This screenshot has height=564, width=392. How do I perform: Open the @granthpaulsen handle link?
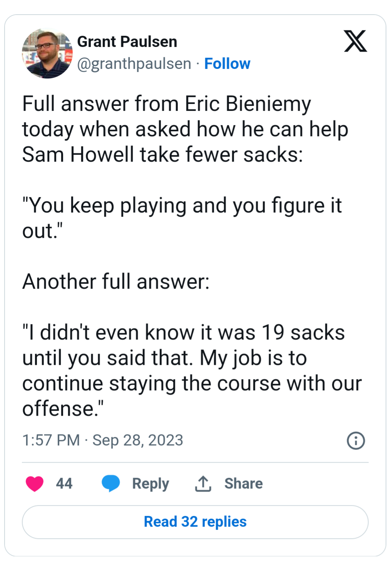pyautogui.click(x=134, y=64)
